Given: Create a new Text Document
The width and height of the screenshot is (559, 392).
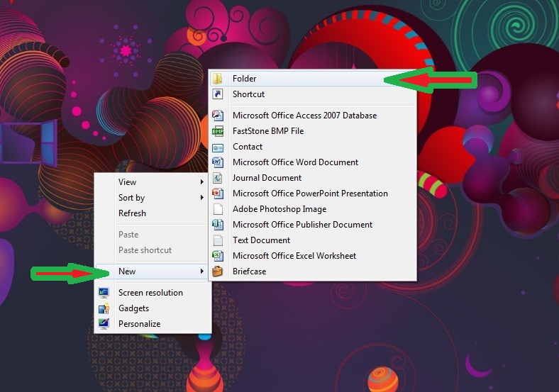Looking at the screenshot, I should coord(312,240).
